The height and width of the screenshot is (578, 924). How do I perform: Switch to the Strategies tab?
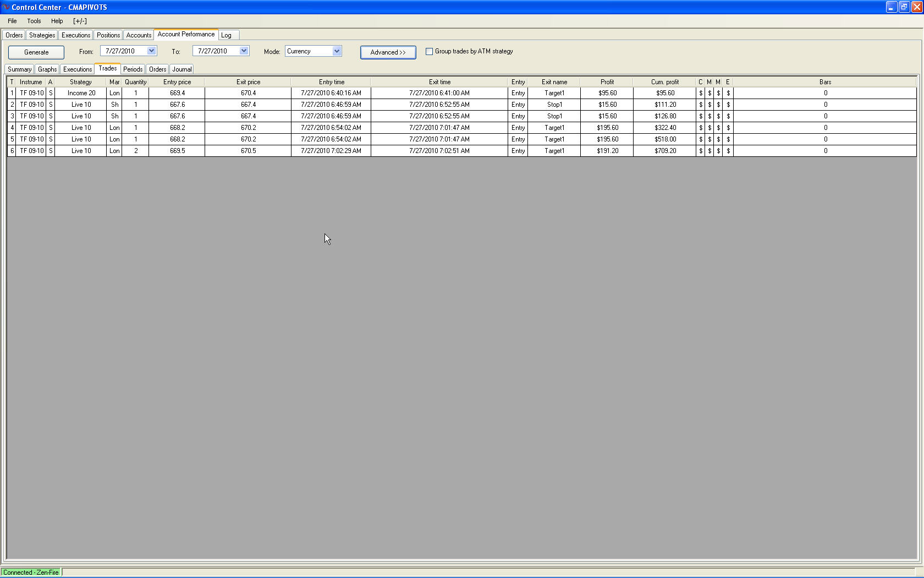pyautogui.click(x=42, y=35)
